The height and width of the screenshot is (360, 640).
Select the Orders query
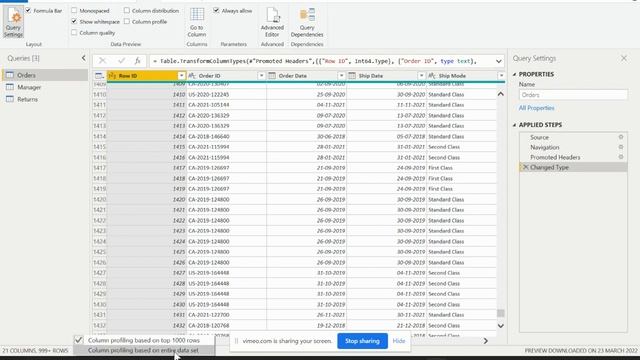coord(45,75)
